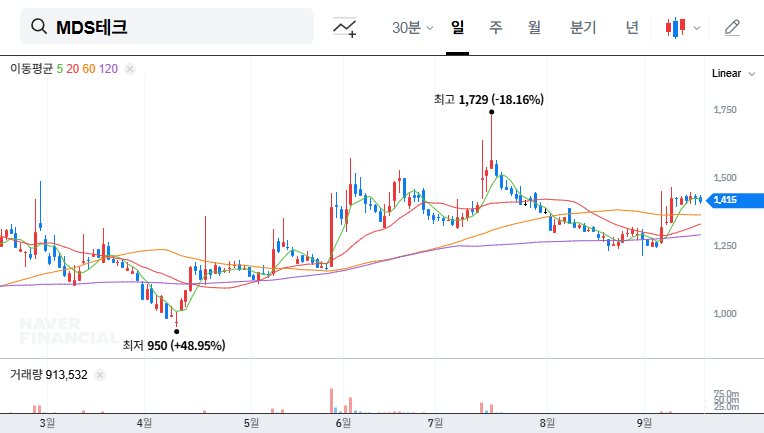Remove the 이동평균 moving average indicator

[130, 69]
